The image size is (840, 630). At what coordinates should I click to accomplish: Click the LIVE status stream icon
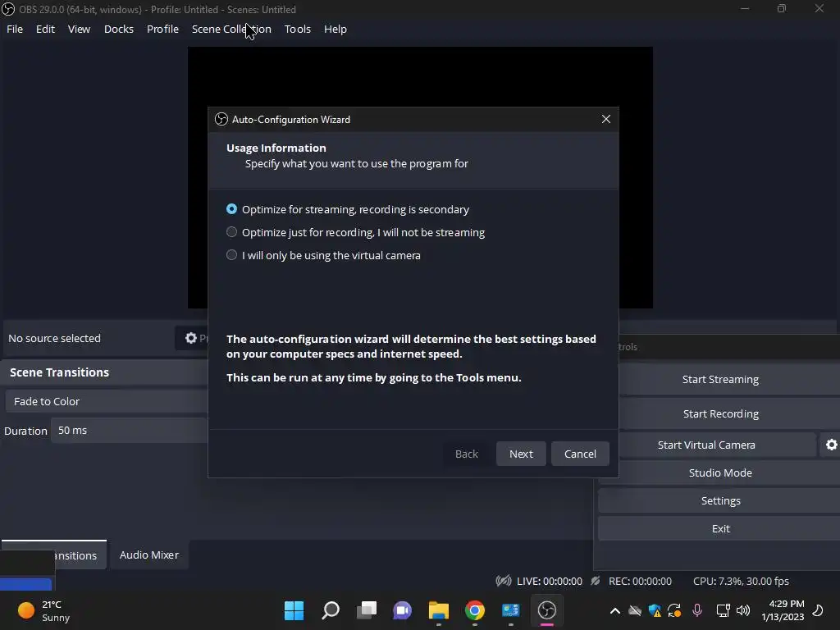[503, 581]
